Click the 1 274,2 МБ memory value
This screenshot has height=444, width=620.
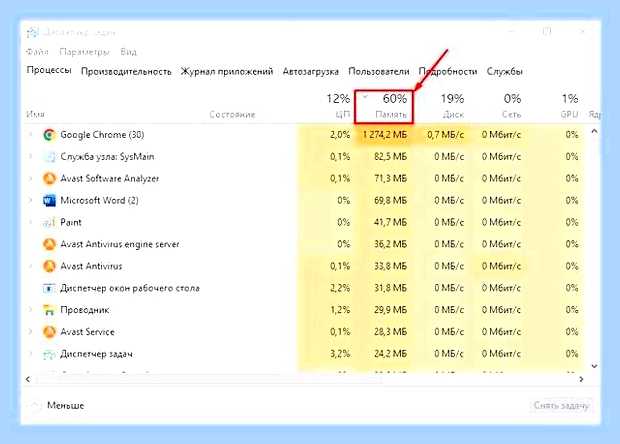tap(385, 135)
